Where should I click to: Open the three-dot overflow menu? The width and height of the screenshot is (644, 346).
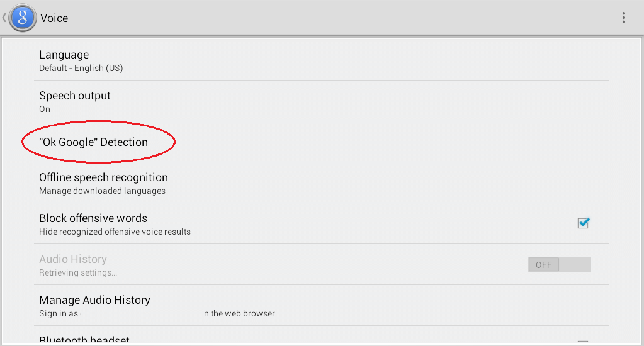click(623, 18)
